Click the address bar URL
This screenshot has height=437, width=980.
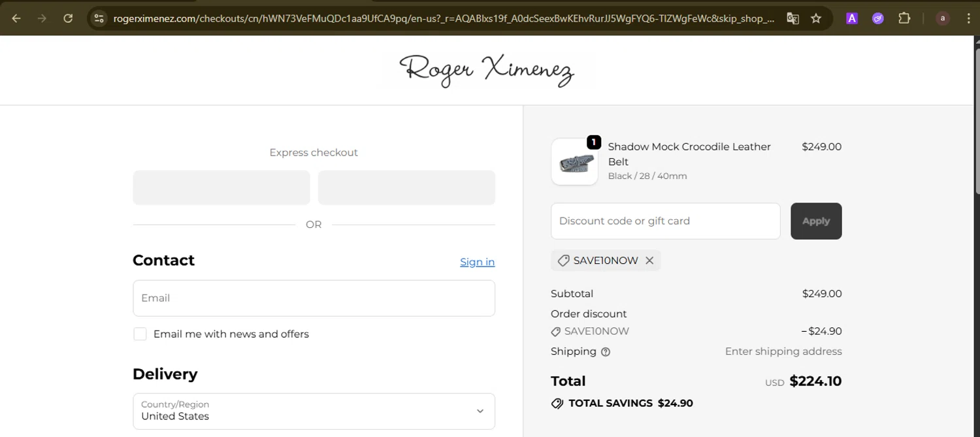click(444, 18)
